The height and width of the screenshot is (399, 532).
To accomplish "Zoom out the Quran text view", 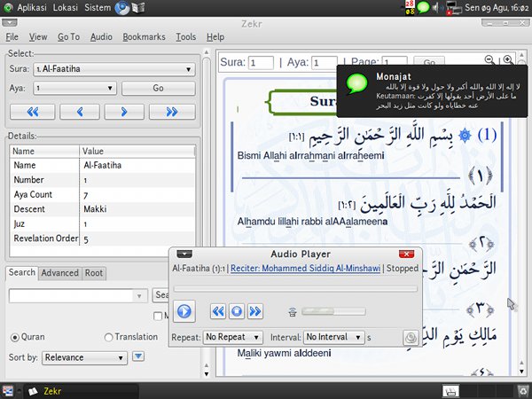I will [x=489, y=60].
